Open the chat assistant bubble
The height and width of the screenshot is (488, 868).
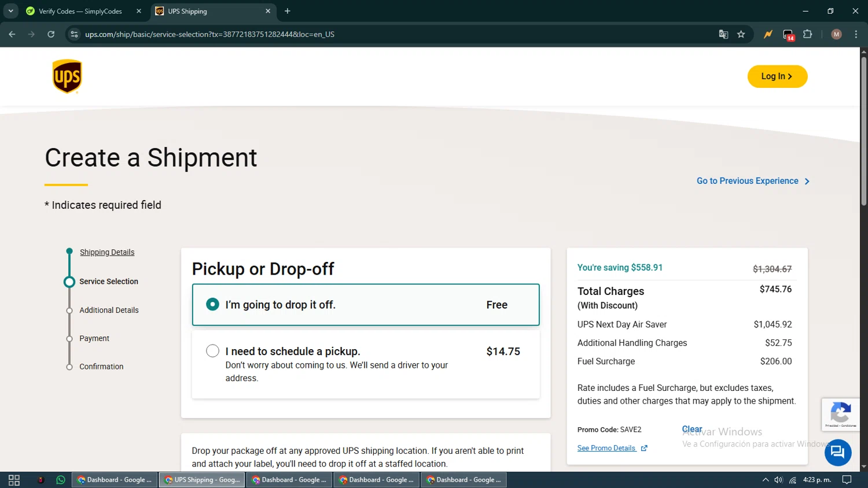point(838,452)
